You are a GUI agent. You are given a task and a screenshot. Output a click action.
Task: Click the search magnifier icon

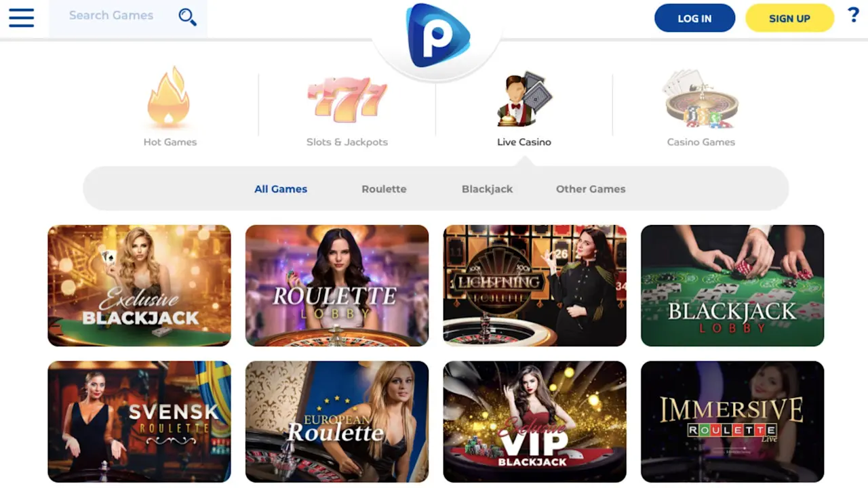click(187, 17)
